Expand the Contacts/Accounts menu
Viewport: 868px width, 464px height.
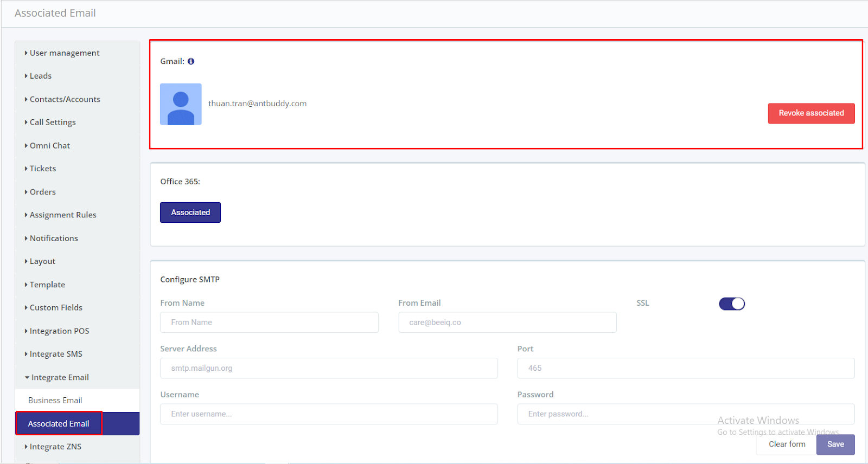click(77, 99)
